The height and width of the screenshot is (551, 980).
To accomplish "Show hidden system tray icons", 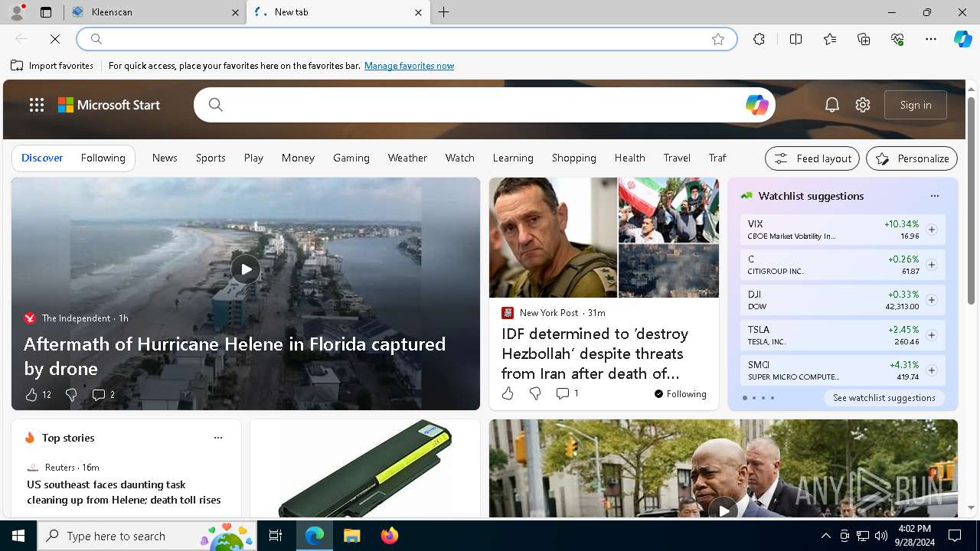I will [x=825, y=536].
